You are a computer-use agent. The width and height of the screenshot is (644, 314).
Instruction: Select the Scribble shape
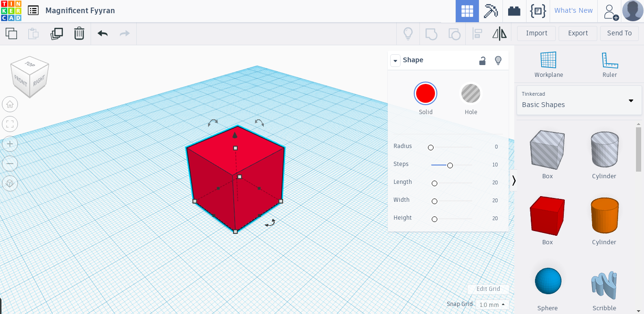click(x=604, y=285)
